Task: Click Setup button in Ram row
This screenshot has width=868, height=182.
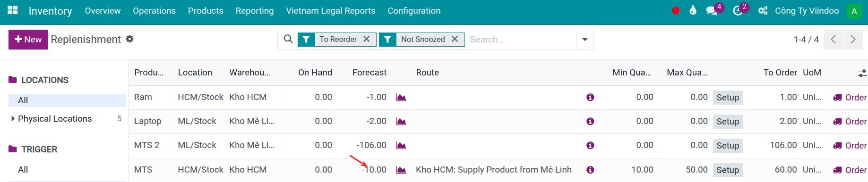Action: [728, 98]
